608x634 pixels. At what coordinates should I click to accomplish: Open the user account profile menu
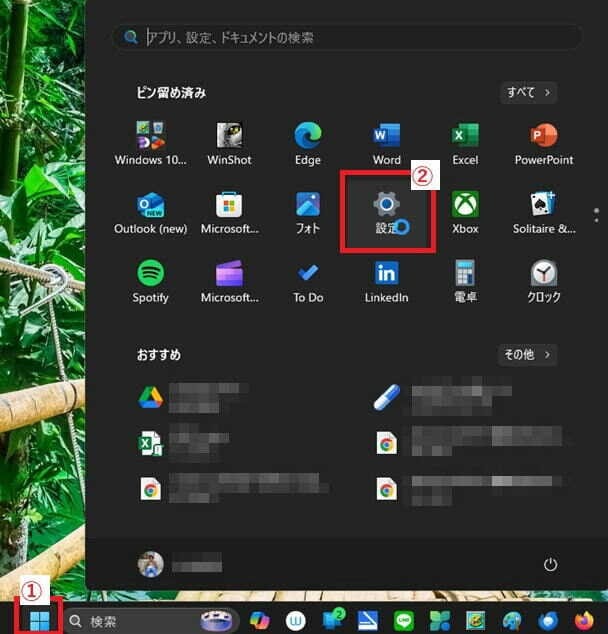180,565
